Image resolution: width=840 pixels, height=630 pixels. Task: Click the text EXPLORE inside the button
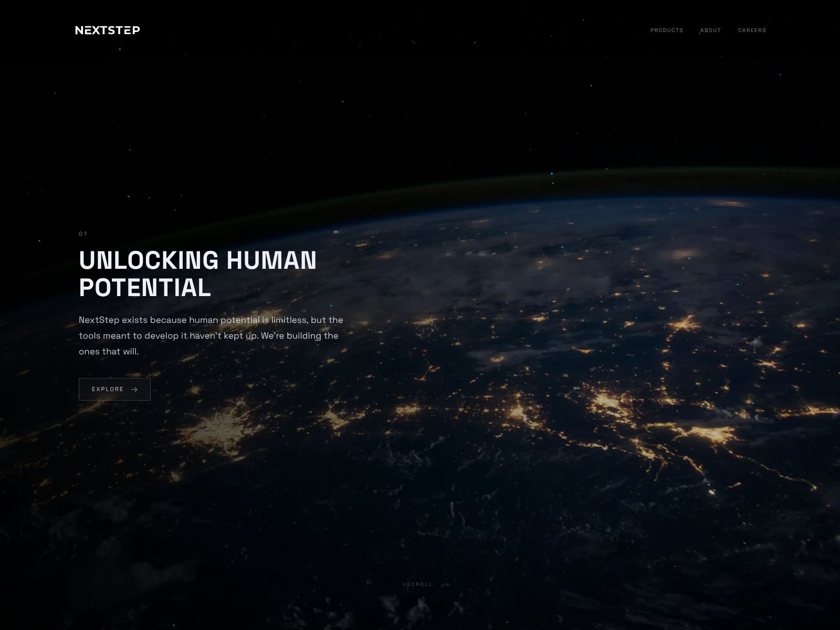(x=108, y=389)
